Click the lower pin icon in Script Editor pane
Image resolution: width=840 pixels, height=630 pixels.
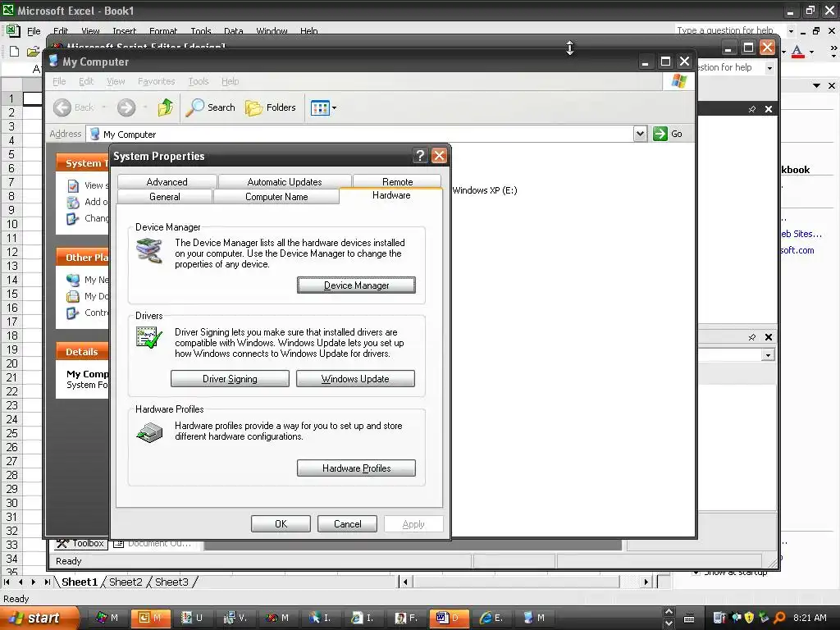point(752,337)
